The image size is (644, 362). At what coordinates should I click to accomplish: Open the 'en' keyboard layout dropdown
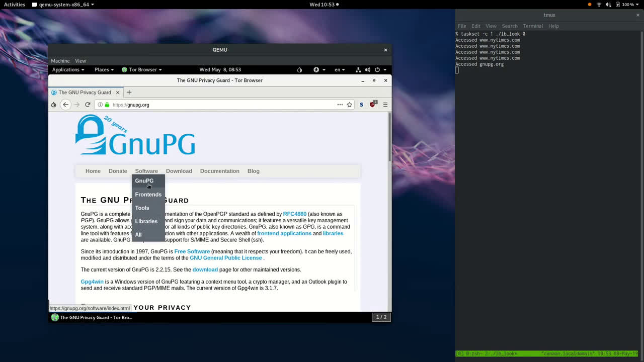340,70
